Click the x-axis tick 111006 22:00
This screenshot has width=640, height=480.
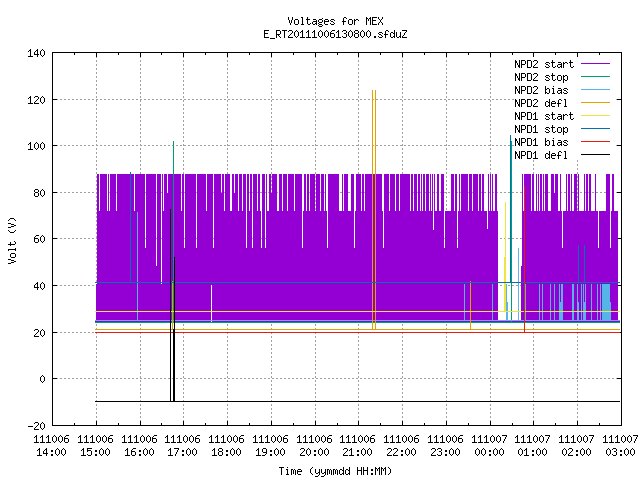401,446
